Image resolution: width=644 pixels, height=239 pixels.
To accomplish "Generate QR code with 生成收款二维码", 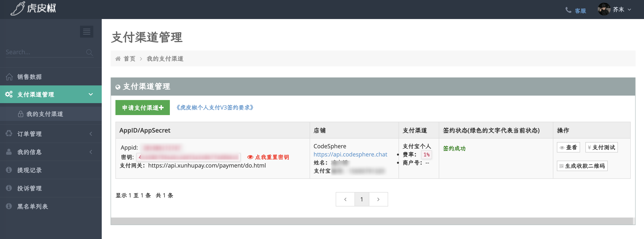I will coord(582,166).
